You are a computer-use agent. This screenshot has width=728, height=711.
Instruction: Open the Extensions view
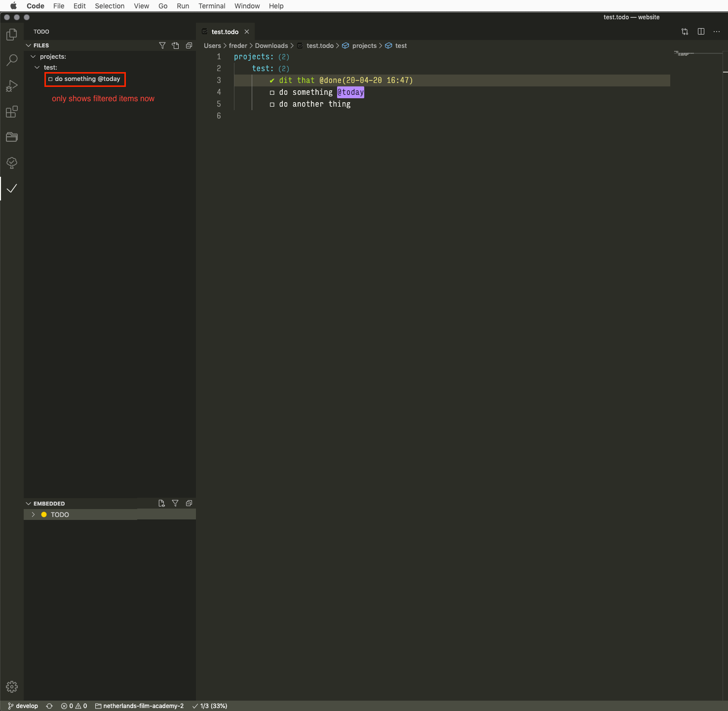click(12, 112)
